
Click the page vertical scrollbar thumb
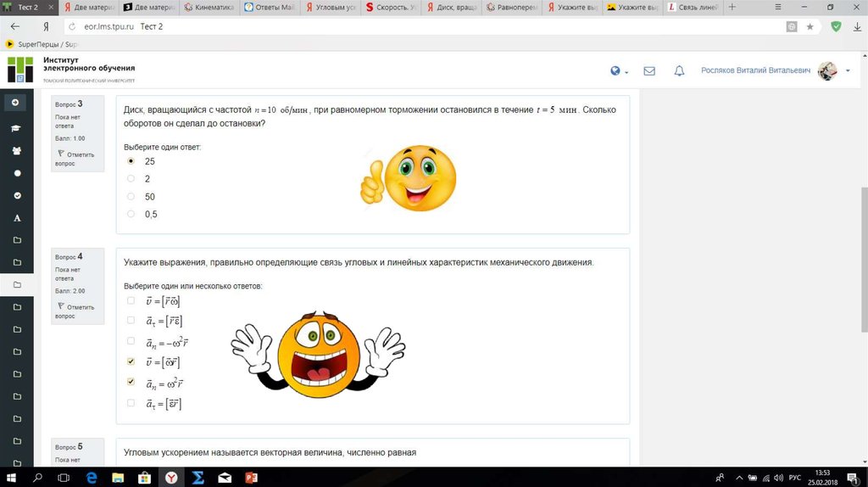pos(864,260)
